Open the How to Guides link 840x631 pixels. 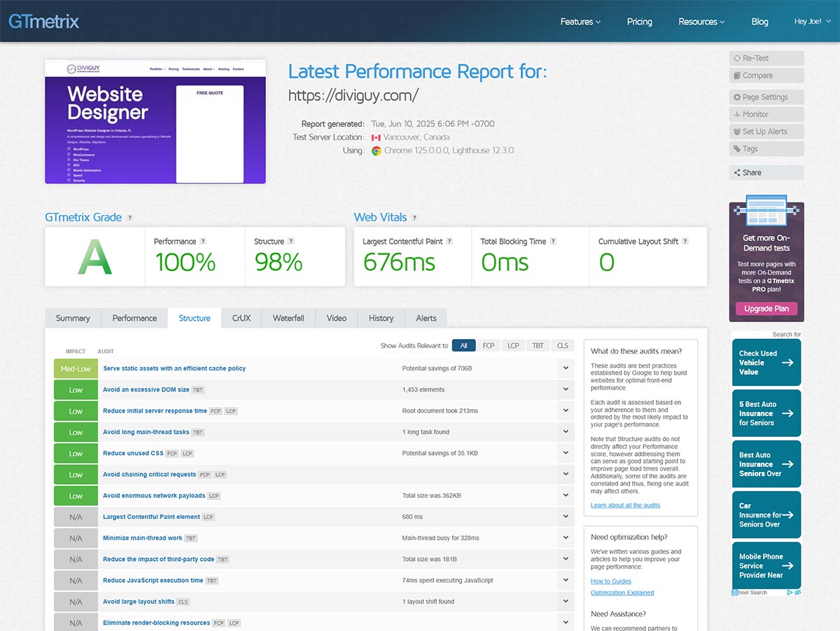pyautogui.click(x=611, y=581)
